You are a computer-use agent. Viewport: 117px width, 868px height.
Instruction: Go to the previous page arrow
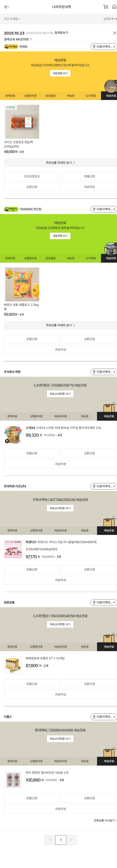tap(50, 840)
